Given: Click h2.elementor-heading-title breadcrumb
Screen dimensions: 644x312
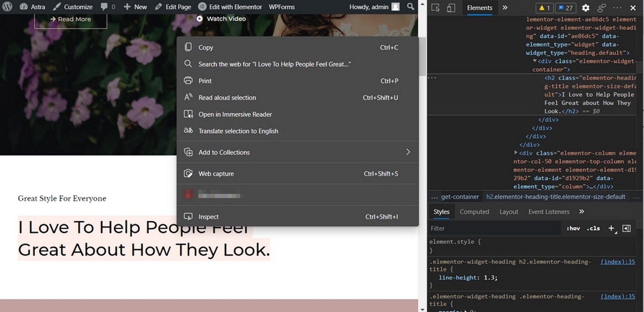Looking at the screenshot, I should pos(555,197).
